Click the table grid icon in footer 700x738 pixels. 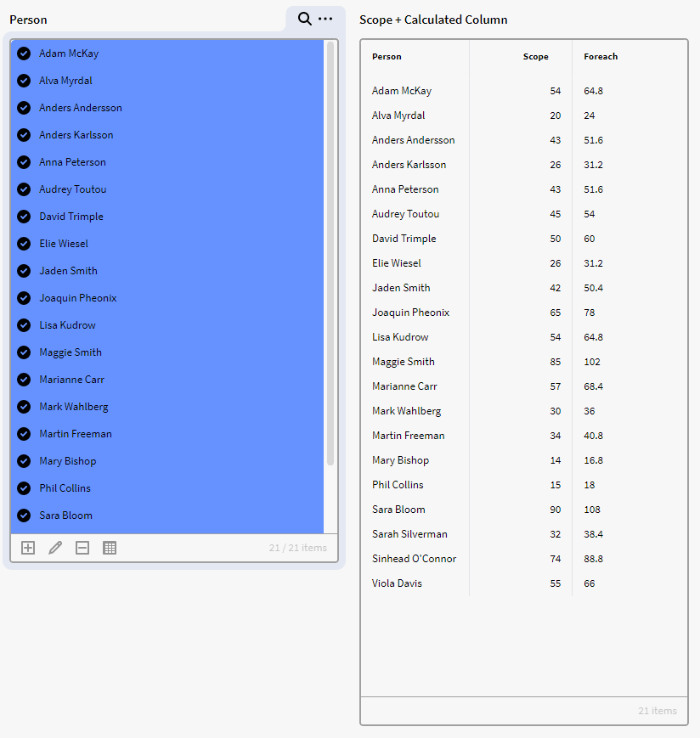[x=110, y=548]
